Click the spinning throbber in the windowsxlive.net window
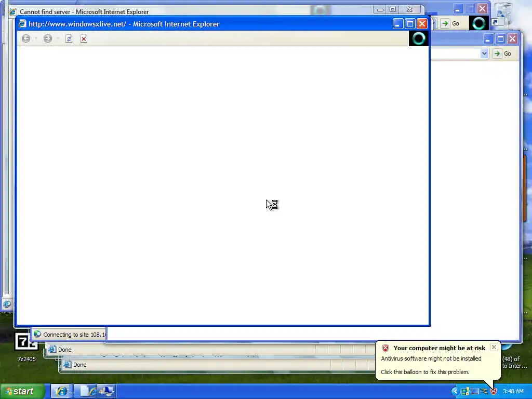 click(x=418, y=38)
